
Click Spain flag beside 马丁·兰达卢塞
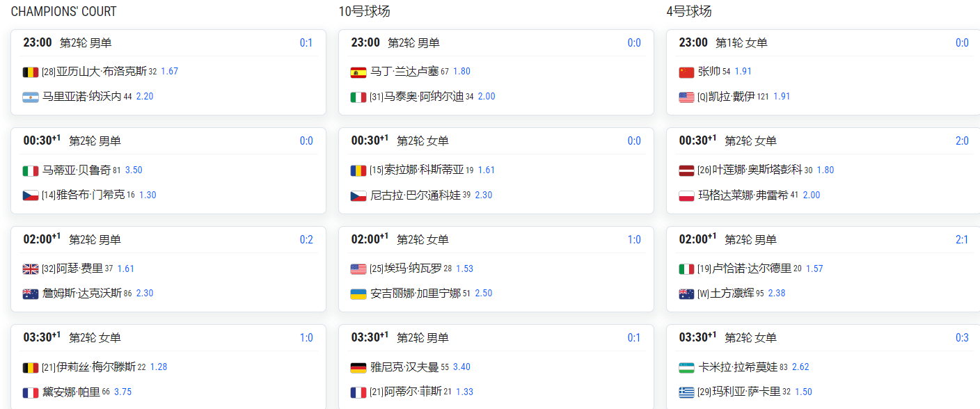point(358,72)
